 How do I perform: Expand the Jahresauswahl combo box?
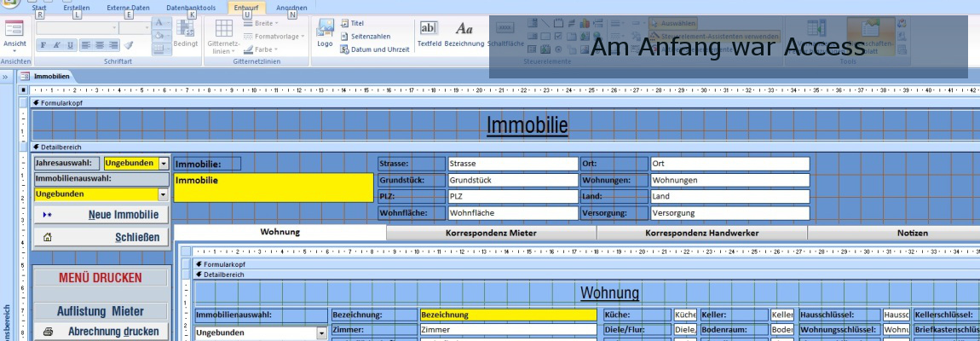pyautogui.click(x=164, y=164)
